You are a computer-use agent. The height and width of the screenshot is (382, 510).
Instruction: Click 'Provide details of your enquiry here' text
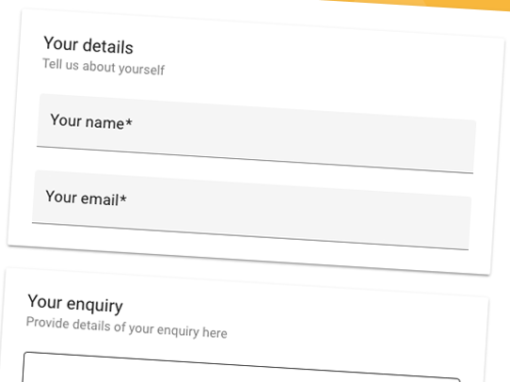click(127, 328)
